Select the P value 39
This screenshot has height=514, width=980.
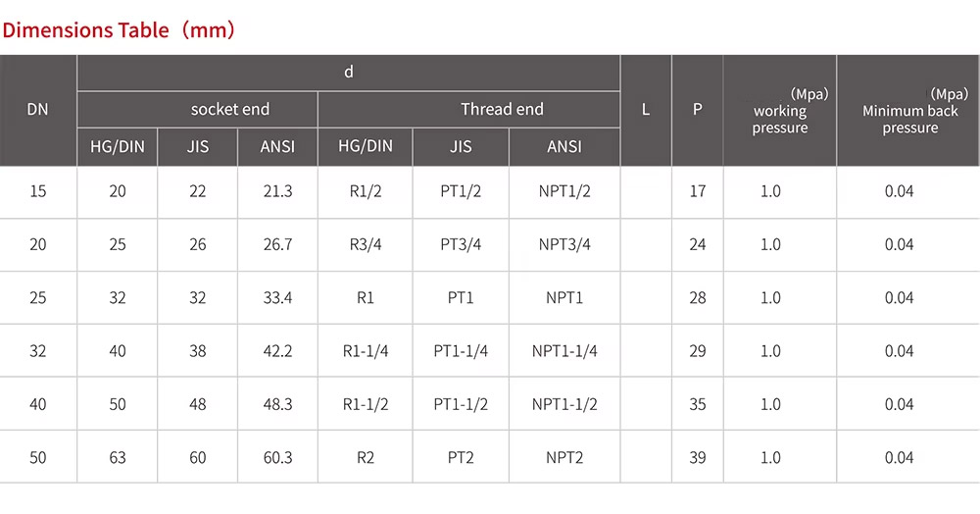tap(697, 457)
